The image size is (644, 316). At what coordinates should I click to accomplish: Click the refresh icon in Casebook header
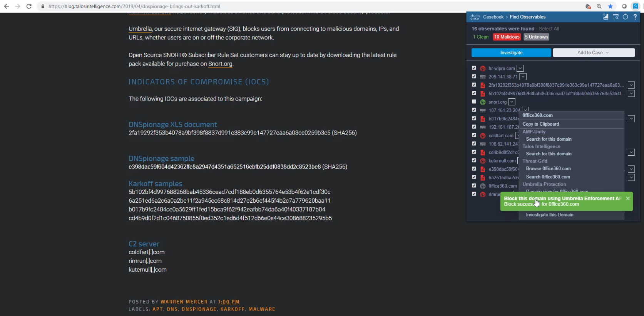click(x=626, y=17)
